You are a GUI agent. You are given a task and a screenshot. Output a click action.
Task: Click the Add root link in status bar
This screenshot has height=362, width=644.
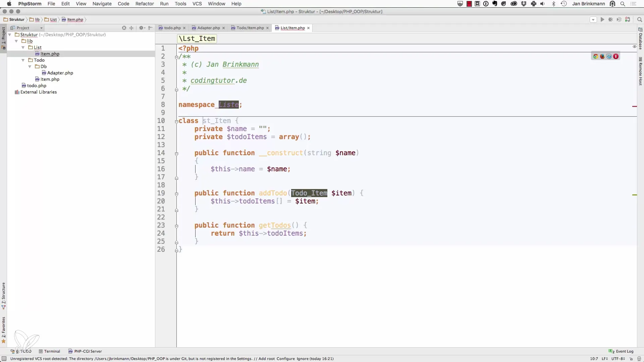[x=266, y=359]
